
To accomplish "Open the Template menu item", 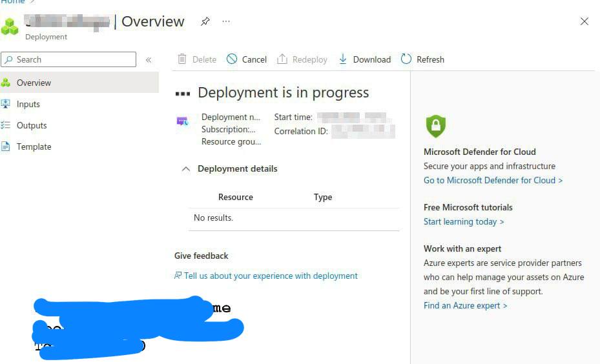I will click(34, 147).
